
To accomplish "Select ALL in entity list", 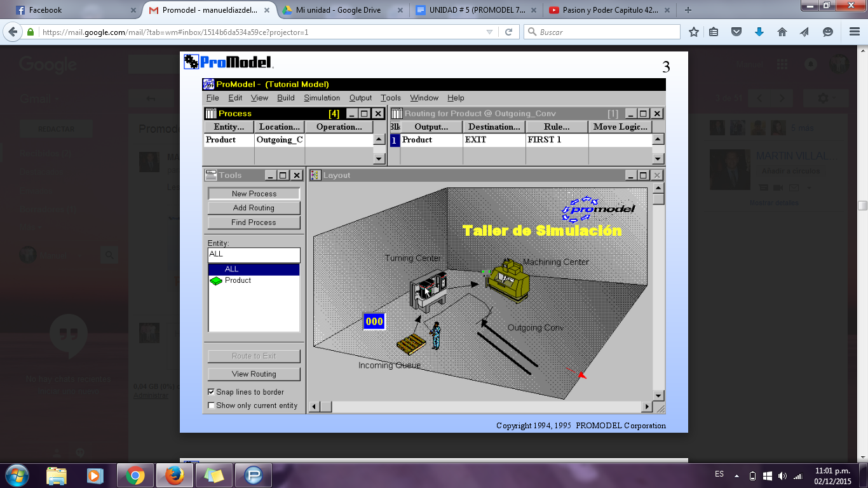I will (254, 269).
